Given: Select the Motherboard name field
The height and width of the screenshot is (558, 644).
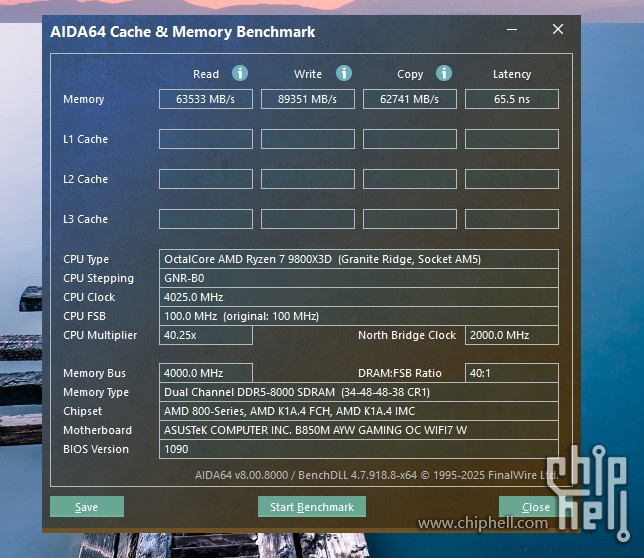Looking at the screenshot, I should 359,430.
